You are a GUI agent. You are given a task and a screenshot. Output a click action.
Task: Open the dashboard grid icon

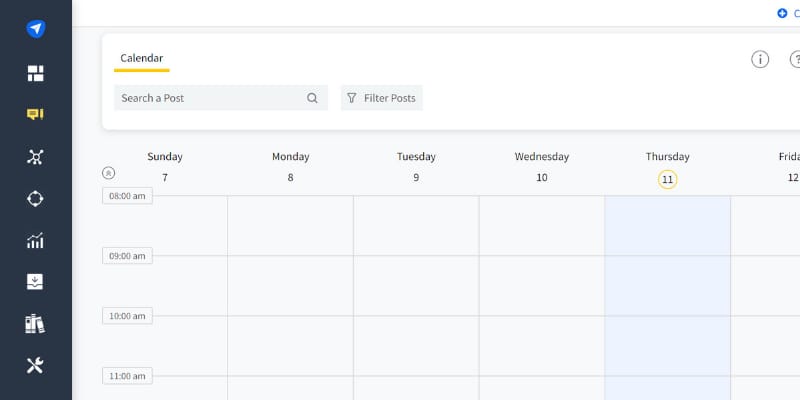[x=35, y=73]
